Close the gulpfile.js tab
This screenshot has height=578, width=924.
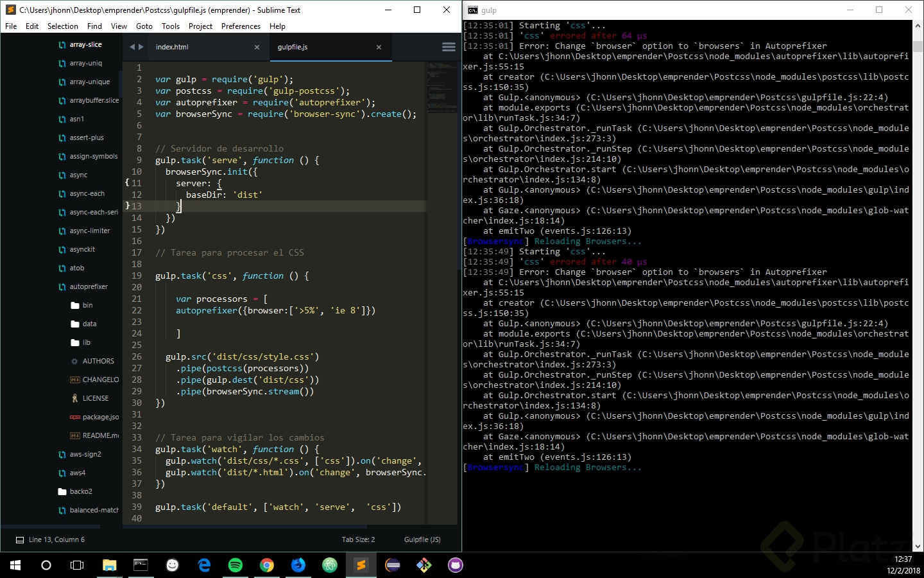tap(379, 47)
